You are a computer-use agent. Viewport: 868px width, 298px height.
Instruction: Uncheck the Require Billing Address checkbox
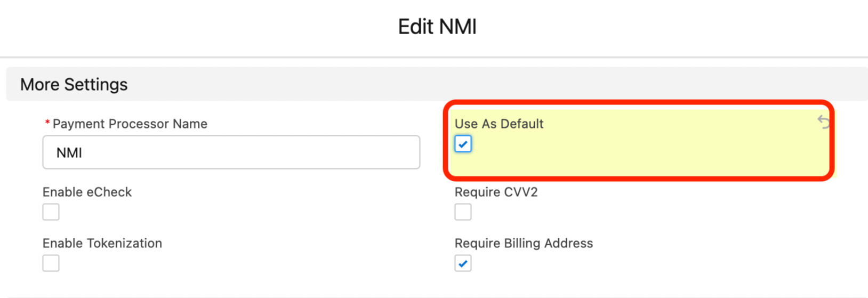pos(463,263)
